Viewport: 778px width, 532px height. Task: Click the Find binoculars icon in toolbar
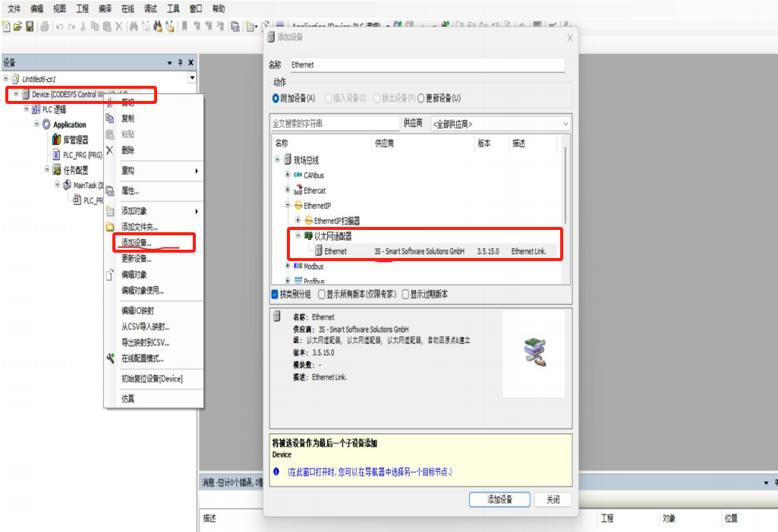[134, 27]
